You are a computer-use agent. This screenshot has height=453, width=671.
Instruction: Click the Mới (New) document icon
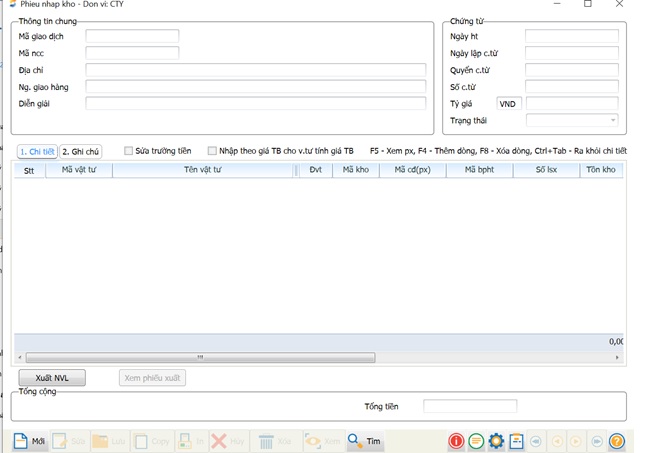(x=20, y=441)
